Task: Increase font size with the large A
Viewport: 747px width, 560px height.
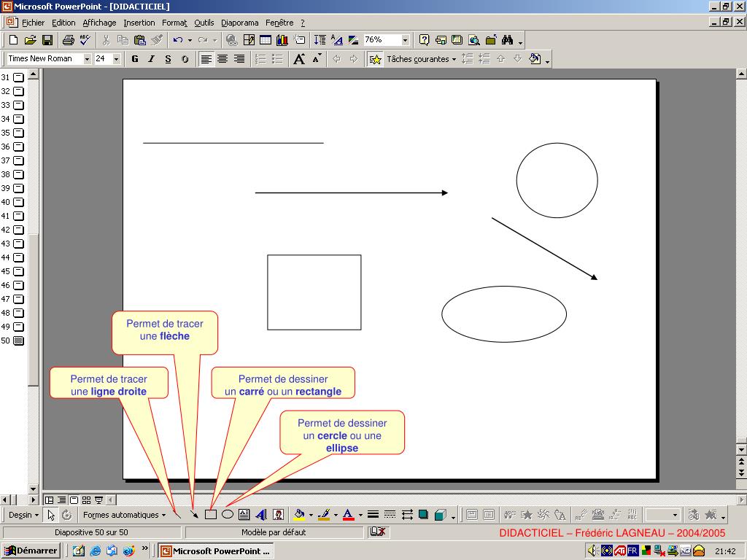Action: pyautogui.click(x=299, y=59)
